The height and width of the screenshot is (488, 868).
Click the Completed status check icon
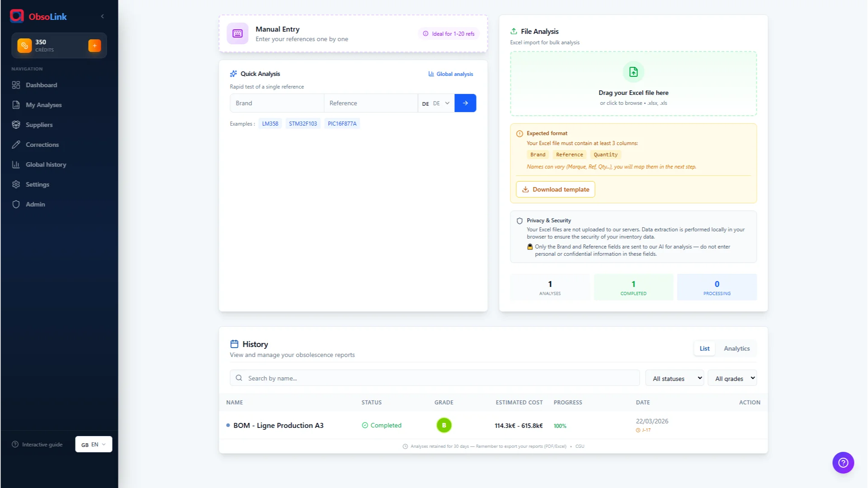(365, 426)
